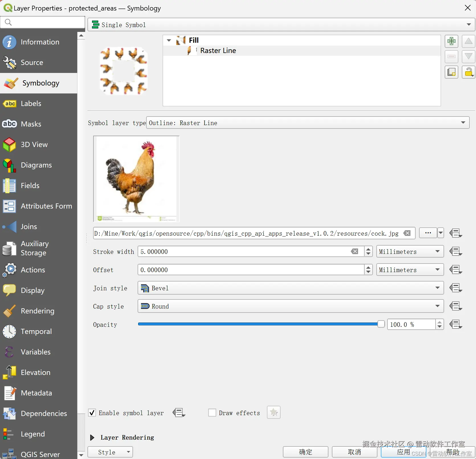Click the layer properties search field
Image resolution: width=476 pixels, height=459 pixels.
point(43,22)
